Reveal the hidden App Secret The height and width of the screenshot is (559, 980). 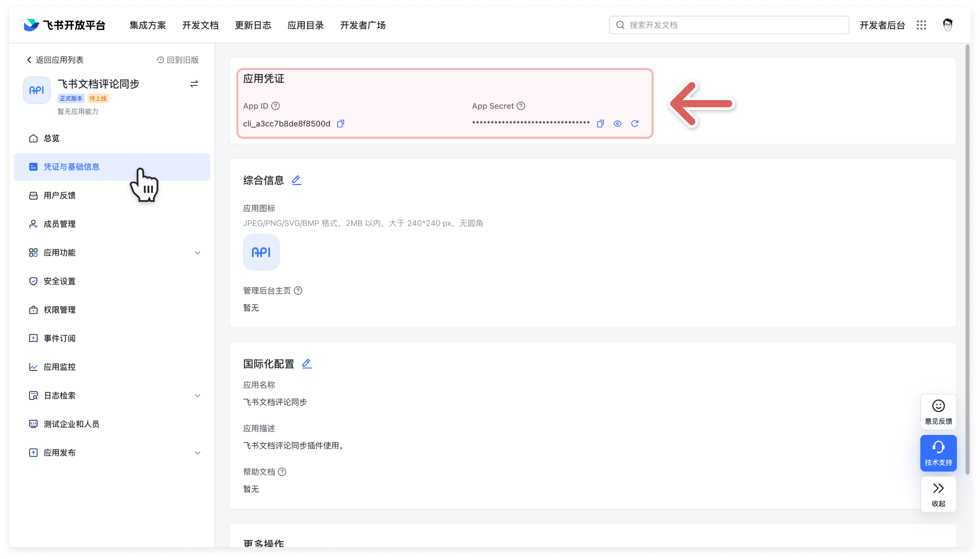[618, 124]
